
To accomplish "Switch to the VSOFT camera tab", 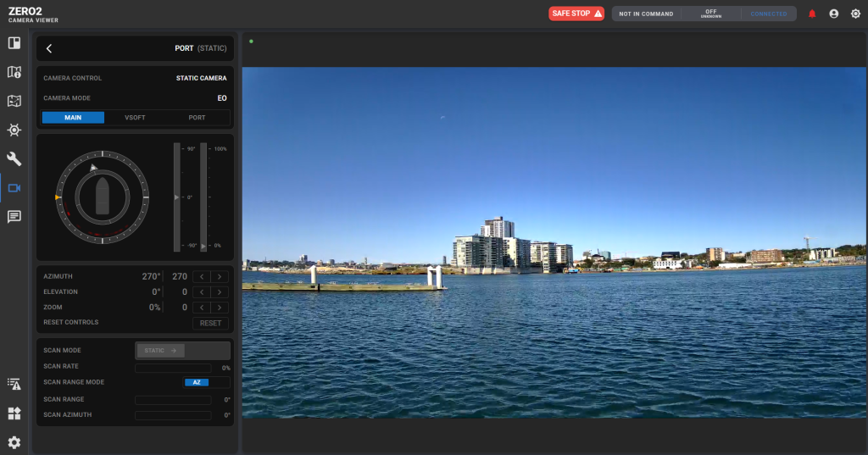I will pyautogui.click(x=135, y=118).
